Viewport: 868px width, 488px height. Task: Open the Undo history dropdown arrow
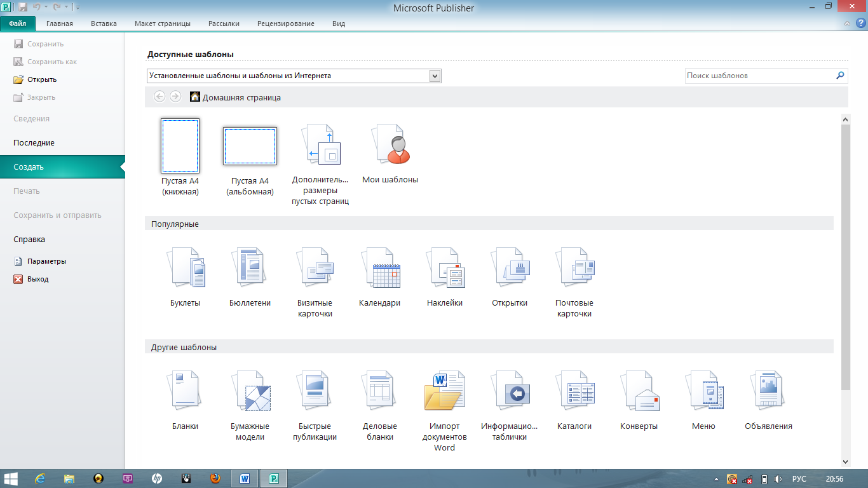coord(46,8)
